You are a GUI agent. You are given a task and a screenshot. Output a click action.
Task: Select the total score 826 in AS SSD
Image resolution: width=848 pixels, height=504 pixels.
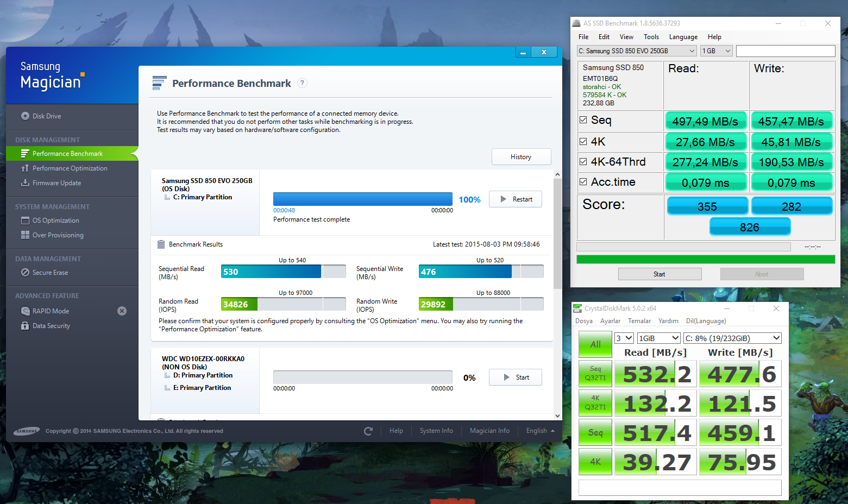(750, 227)
